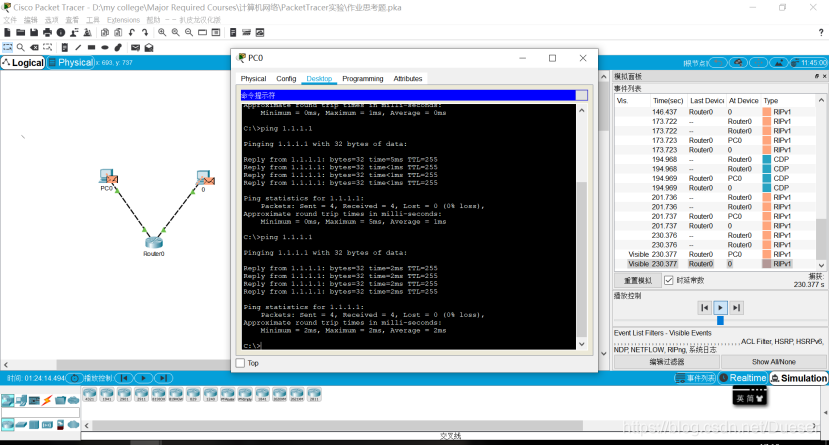Click the PC0 device in workspace
The height and width of the screenshot is (446, 830).
coord(108,177)
